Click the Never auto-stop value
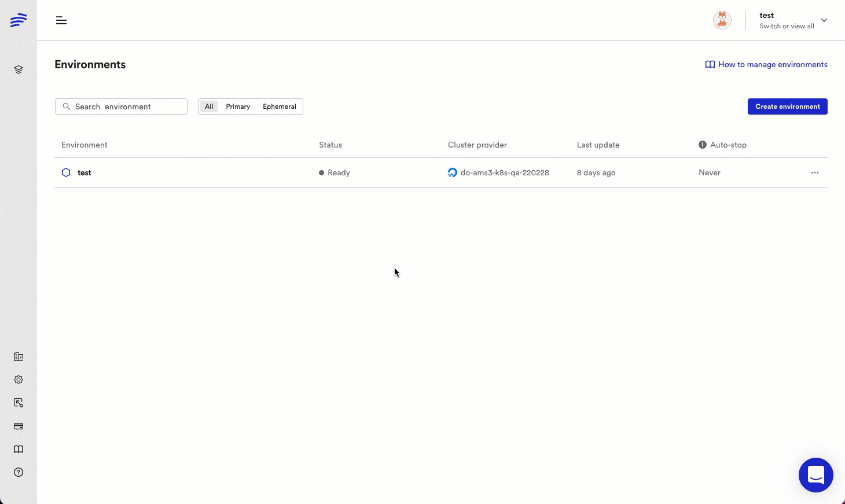This screenshot has width=845, height=504. tap(710, 172)
